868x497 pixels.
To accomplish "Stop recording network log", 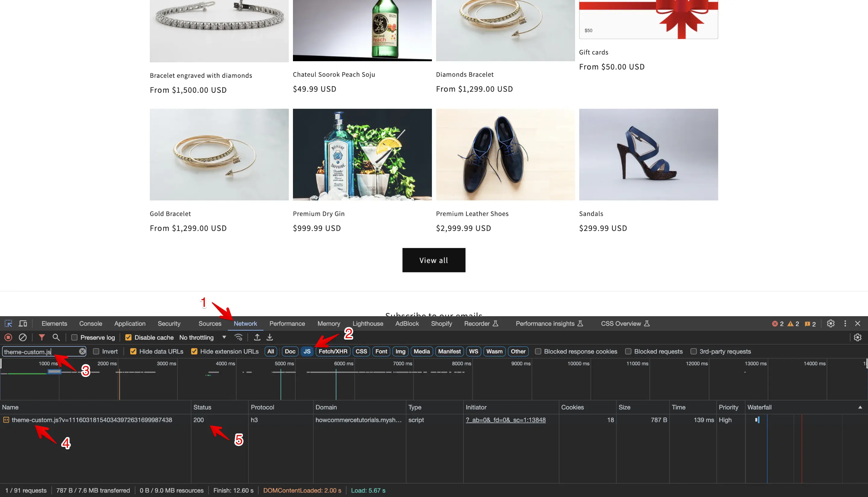I will pos(8,337).
